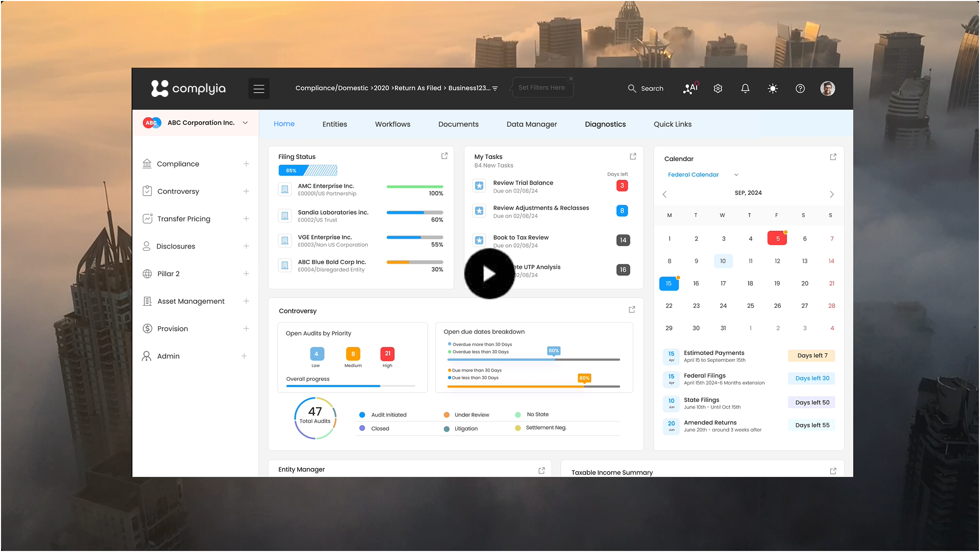Image resolution: width=980 pixels, height=552 pixels.
Task: Click the Filing Status 65% progress bar
Action: tap(308, 170)
